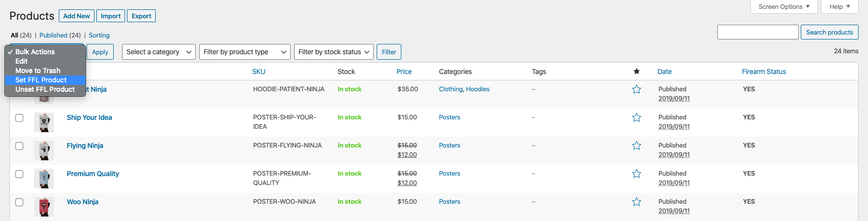Toggle featured star for Flying Ninja
This screenshot has width=868, height=221.
pyautogui.click(x=637, y=146)
